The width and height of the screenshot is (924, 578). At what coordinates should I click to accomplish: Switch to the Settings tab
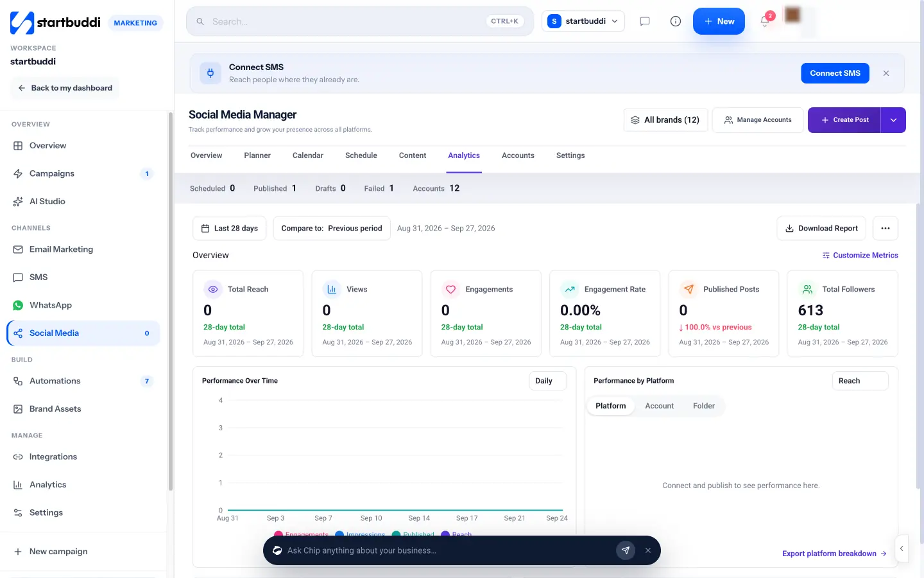tap(570, 155)
